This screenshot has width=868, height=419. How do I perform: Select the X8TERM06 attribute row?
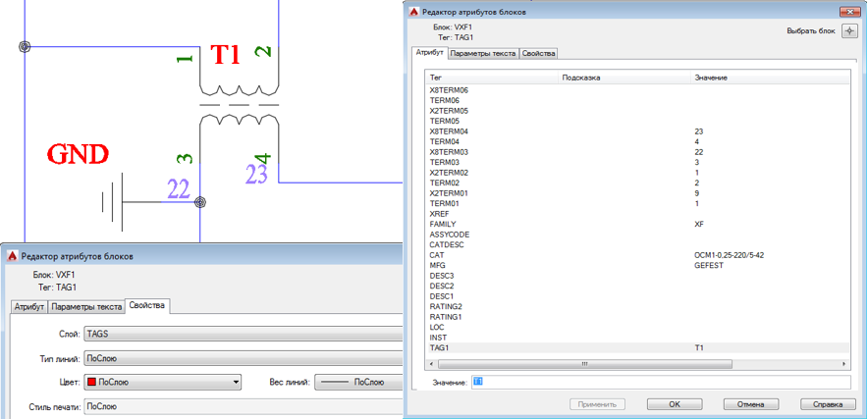coord(637,89)
